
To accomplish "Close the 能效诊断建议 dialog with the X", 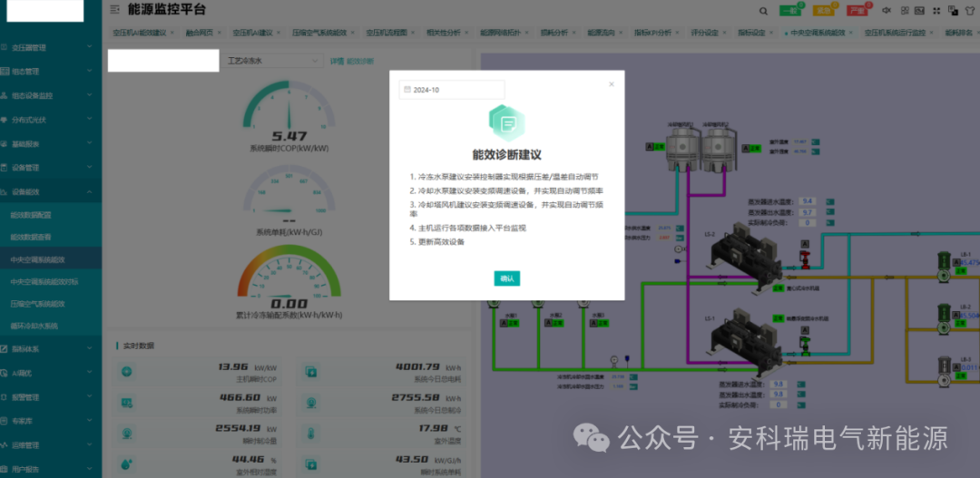I will click(x=612, y=84).
